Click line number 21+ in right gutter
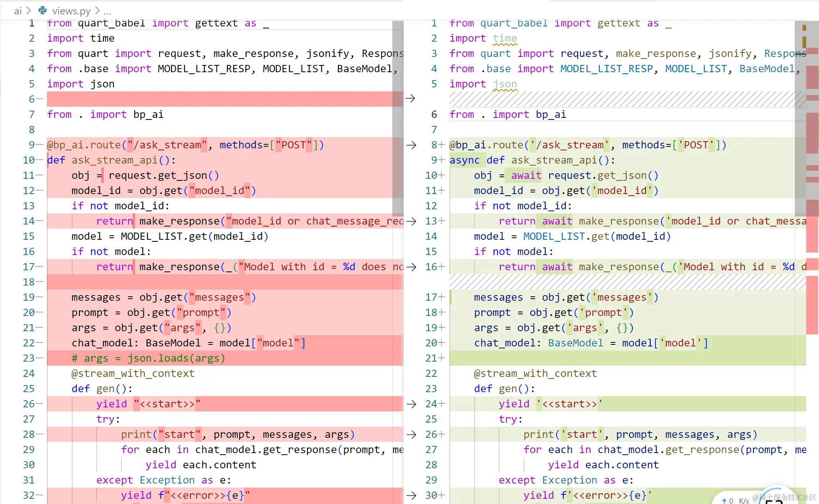The width and height of the screenshot is (819, 504). click(435, 358)
